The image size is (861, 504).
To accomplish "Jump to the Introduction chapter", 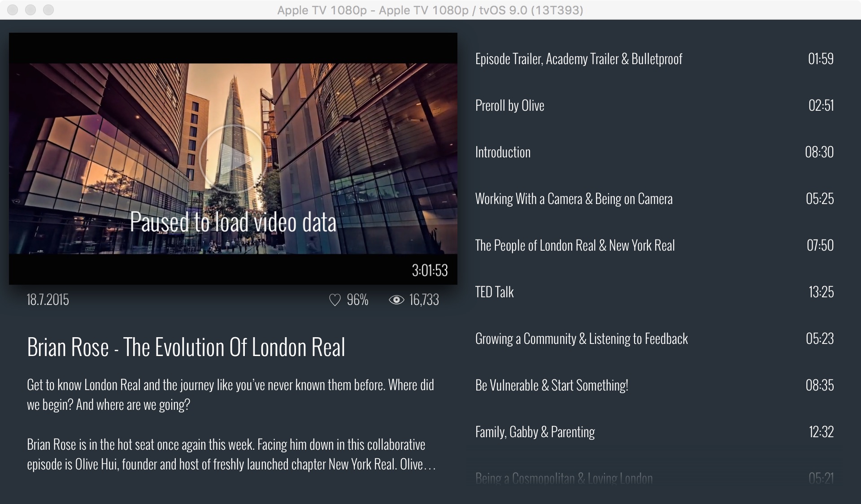I will coord(654,152).
